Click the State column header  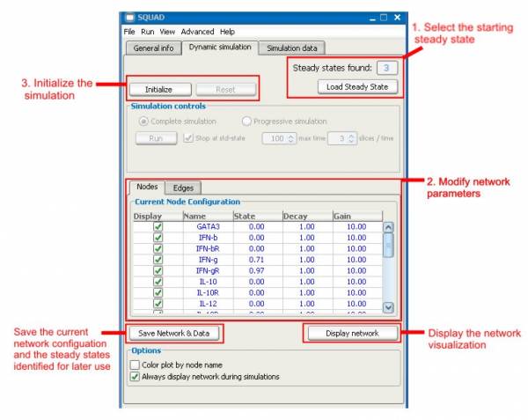258,217
